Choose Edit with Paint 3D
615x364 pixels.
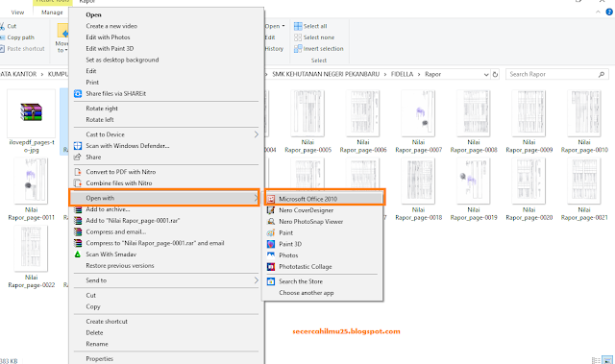[x=110, y=49]
